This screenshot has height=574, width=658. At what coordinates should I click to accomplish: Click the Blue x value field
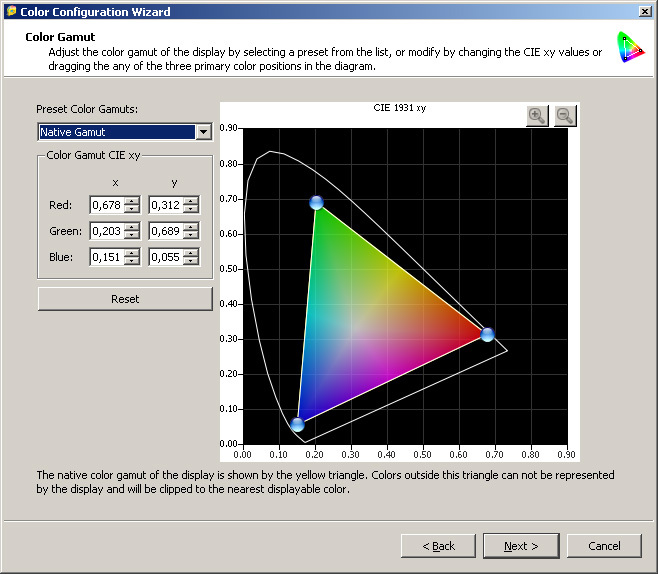pos(107,257)
